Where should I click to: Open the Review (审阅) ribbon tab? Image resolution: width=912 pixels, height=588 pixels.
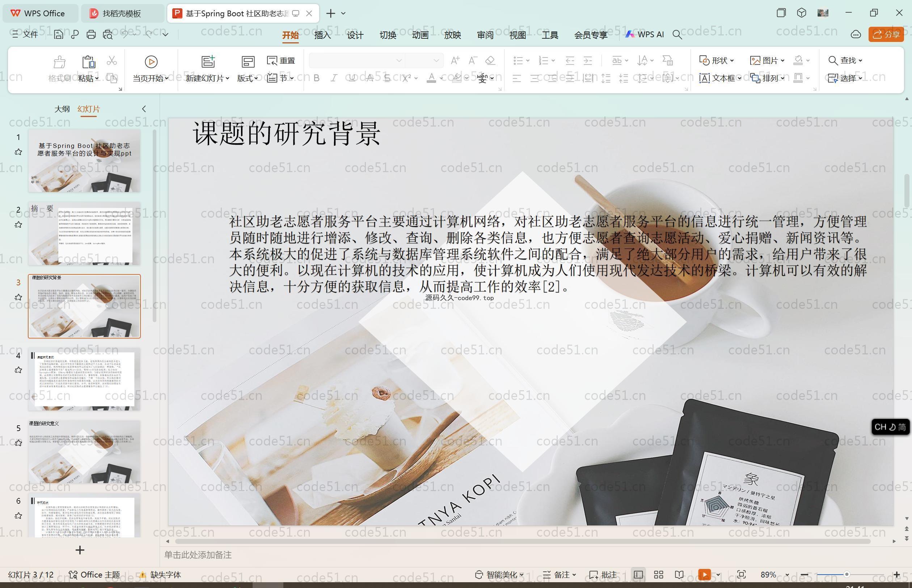pos(485,35)
